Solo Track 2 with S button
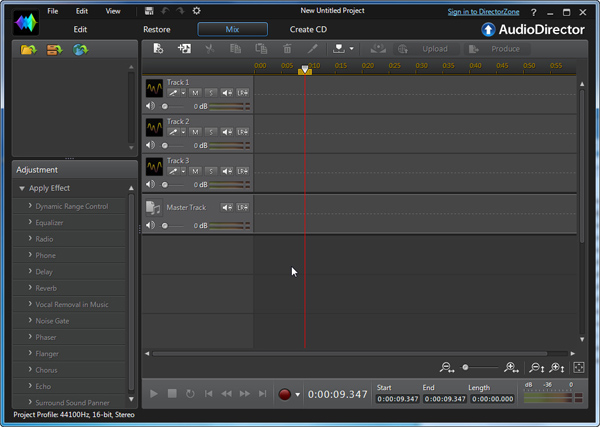600x427 pixels. point(211,131)
